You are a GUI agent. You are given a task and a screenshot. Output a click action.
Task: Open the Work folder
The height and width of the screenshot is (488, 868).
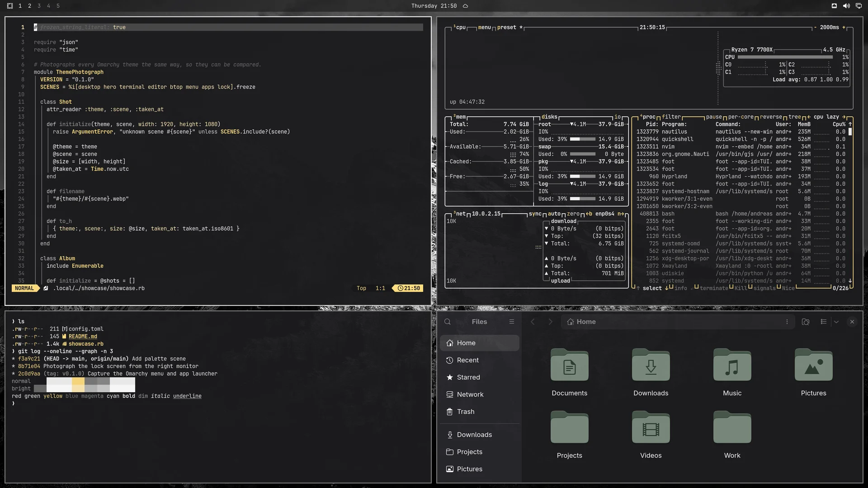[732, 435]
